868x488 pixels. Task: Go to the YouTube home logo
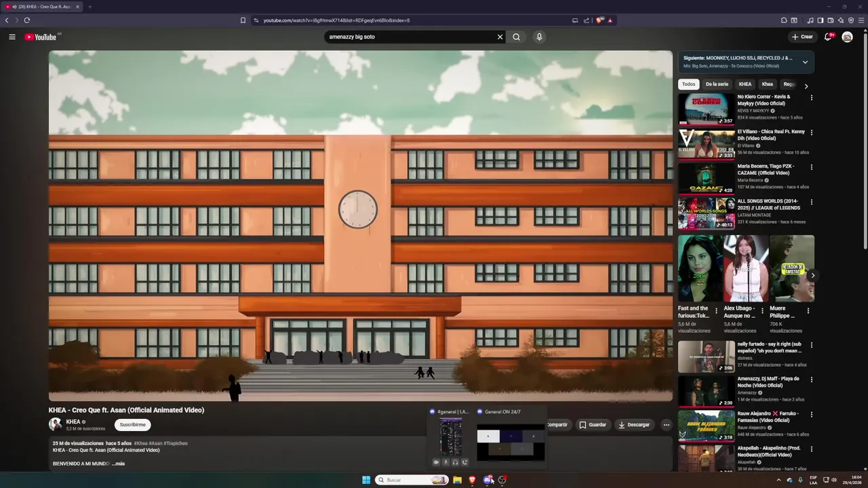41,37
